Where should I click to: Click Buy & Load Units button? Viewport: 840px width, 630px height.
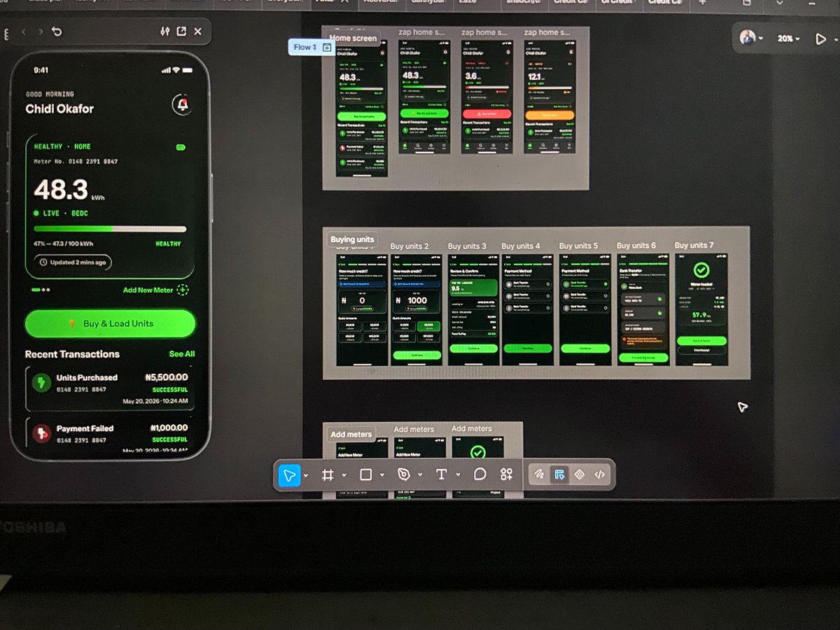(111, 323)
